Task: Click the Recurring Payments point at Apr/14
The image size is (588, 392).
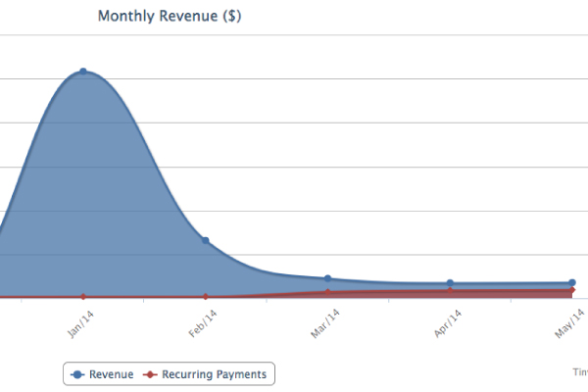Action: [x=450, y=291]
